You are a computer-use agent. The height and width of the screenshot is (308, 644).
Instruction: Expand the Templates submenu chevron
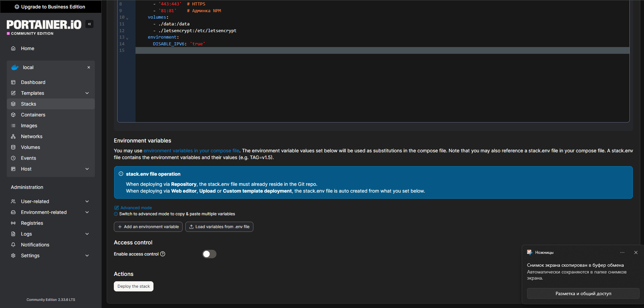(x=87, y=93)
